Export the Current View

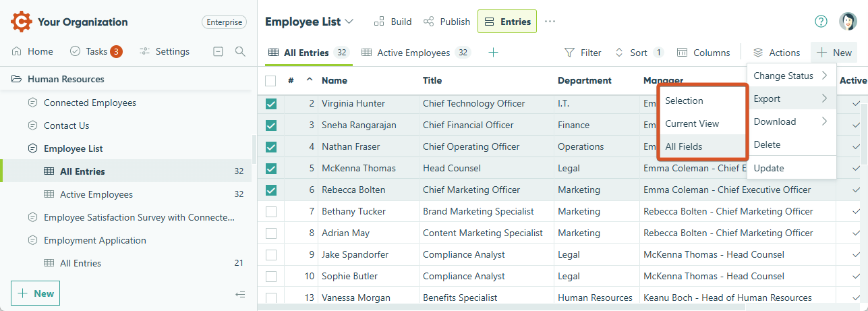coord(702,123)
